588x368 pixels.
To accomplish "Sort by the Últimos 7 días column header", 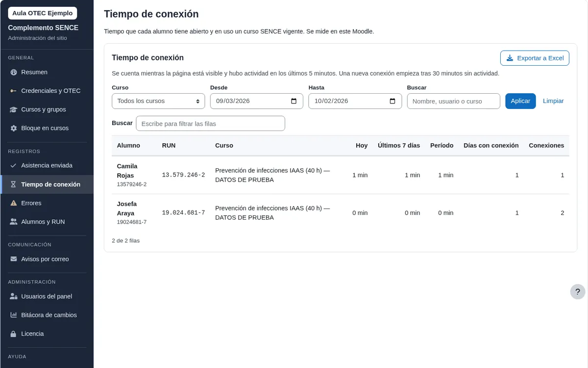I will (x=399, y=146).
